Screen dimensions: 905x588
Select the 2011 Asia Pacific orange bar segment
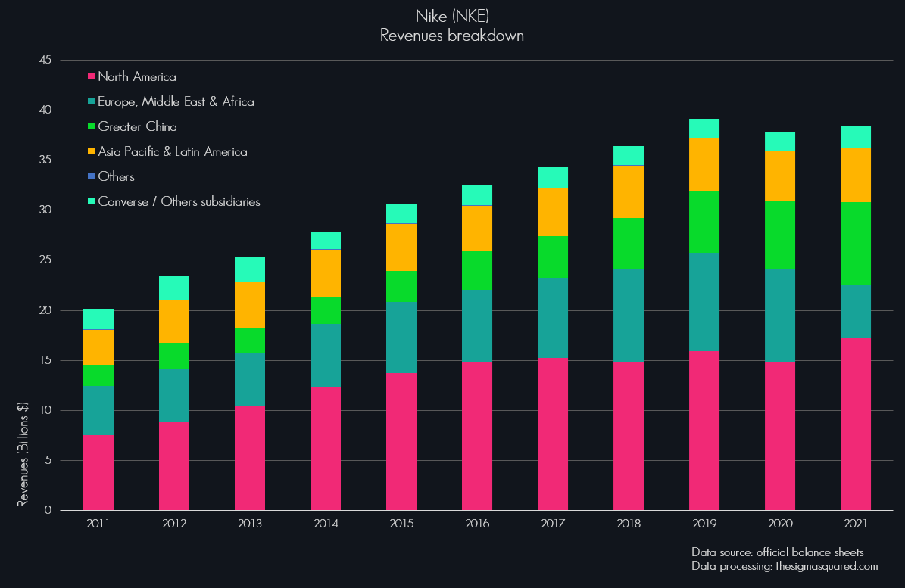click(98, 347)
